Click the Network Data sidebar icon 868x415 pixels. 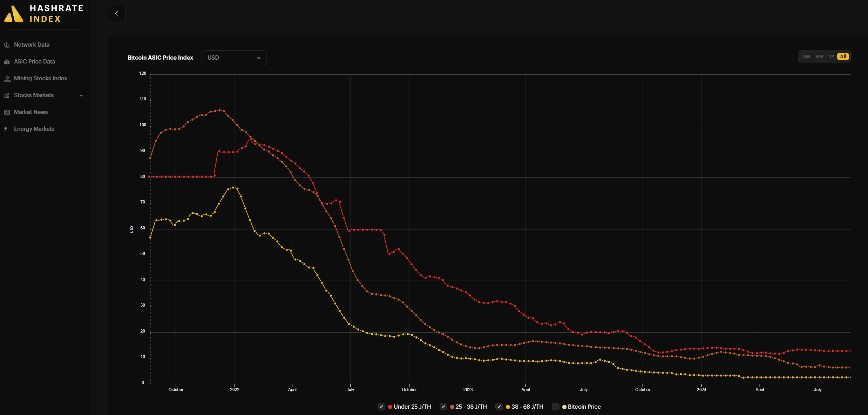coord(7,45)
